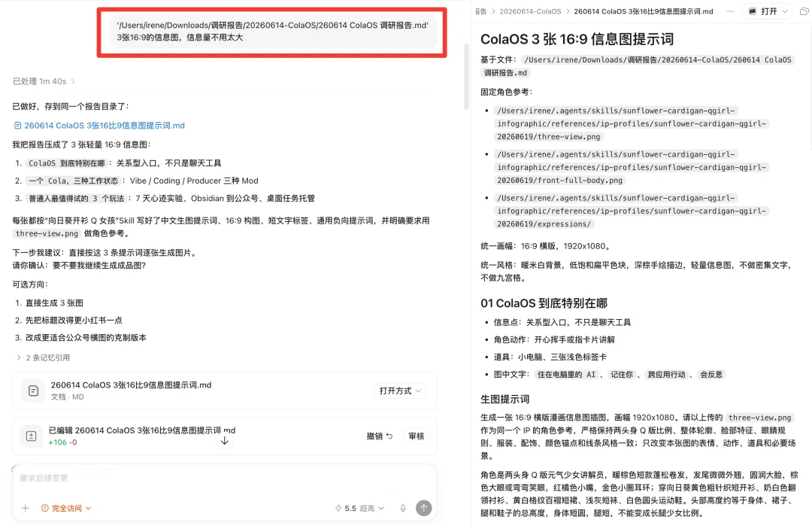
Task: Click the document icon on the file card
Action: [x=33, y=391]
